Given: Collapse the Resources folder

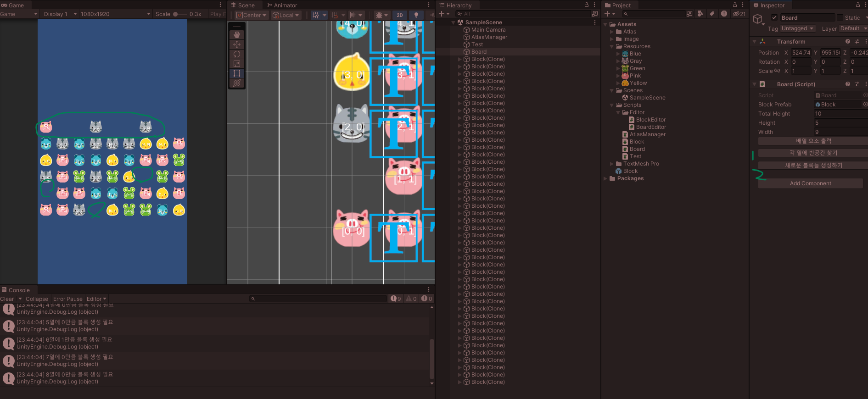Looking at the screenshot, I should (612, 46).
